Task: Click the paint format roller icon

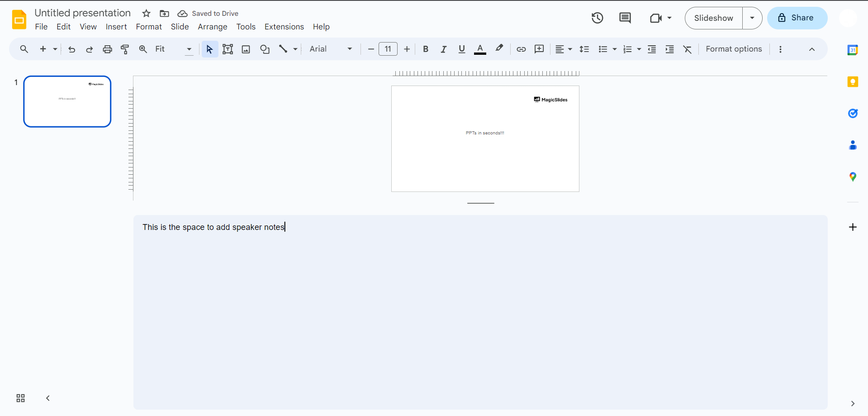Action: tap(125, 49)
